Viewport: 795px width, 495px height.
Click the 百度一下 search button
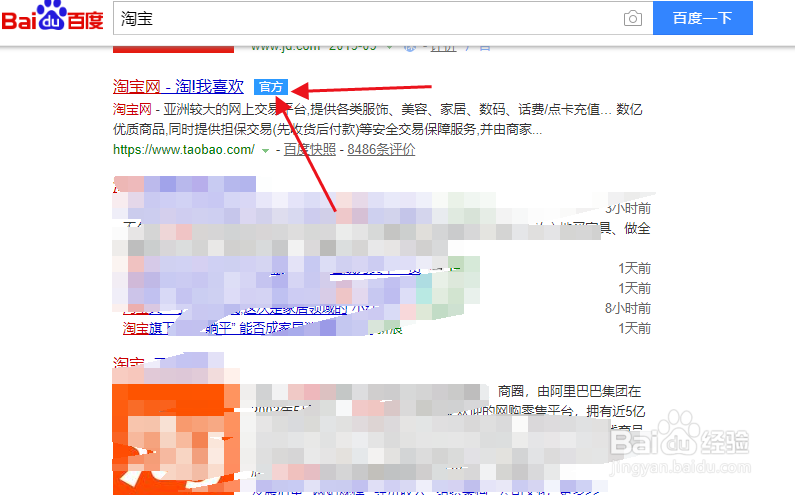click(x=702, y=18)
